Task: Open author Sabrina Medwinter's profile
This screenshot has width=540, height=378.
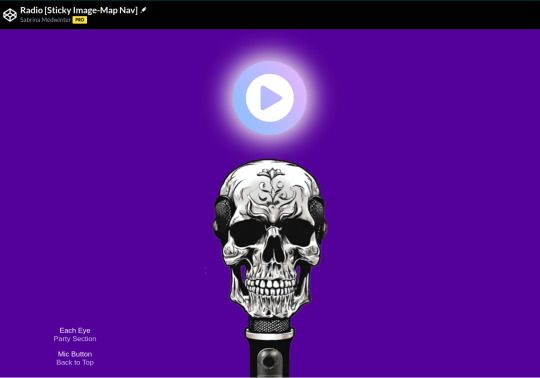Action: point(45,20)
